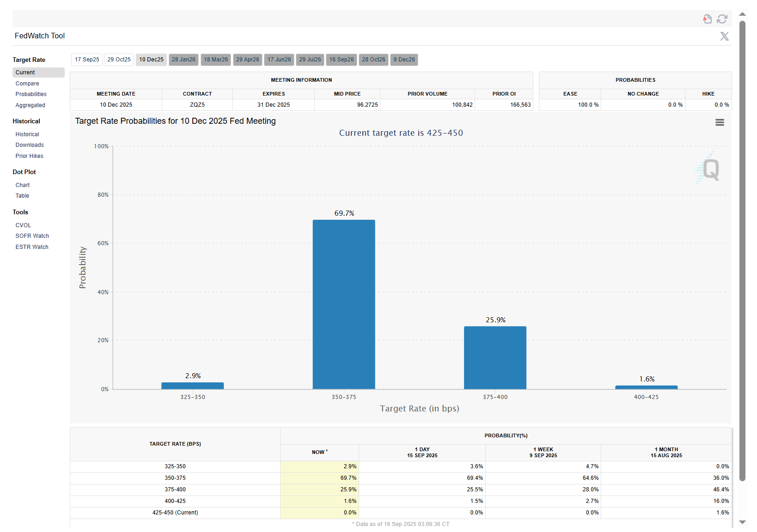View Prior Hikes in sidebar
This screenshot has height=532, width=757.
[29, 156]
